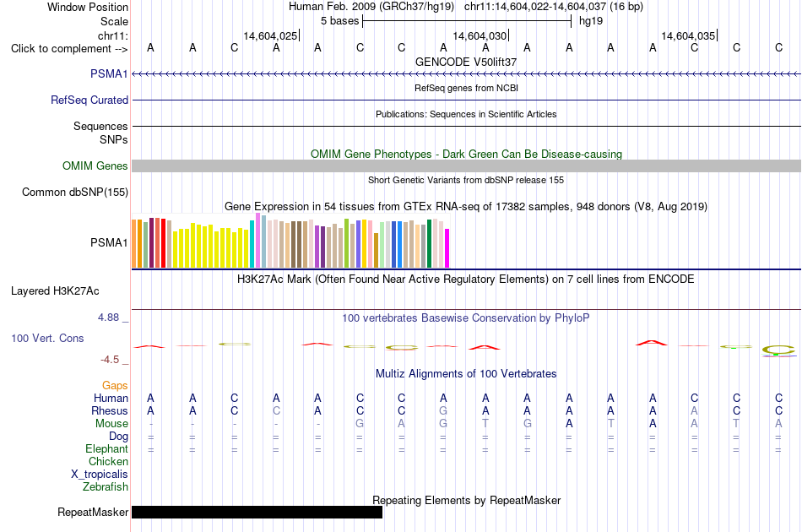Click the 14,604,035 ruler coordinate

688,35
